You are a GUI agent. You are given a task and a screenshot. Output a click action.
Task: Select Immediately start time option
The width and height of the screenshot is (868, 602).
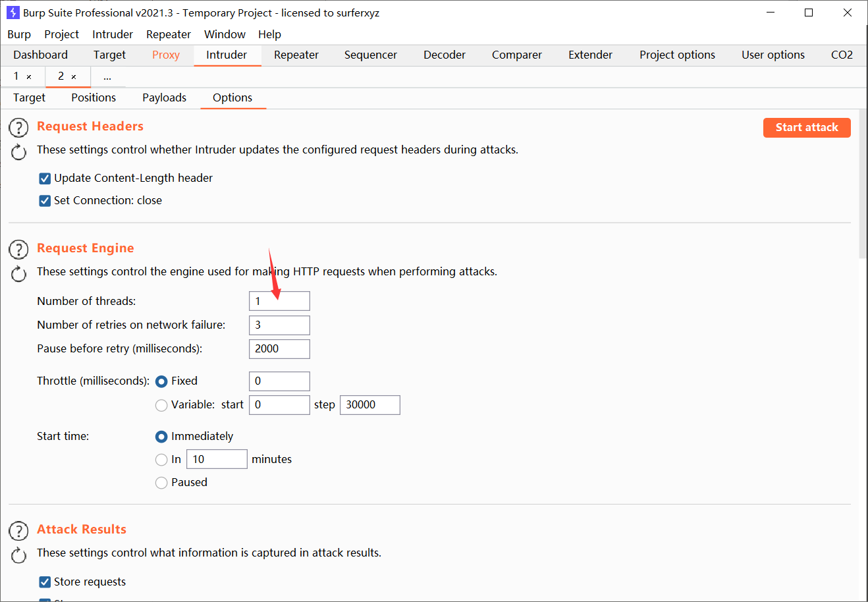[161, 437]
